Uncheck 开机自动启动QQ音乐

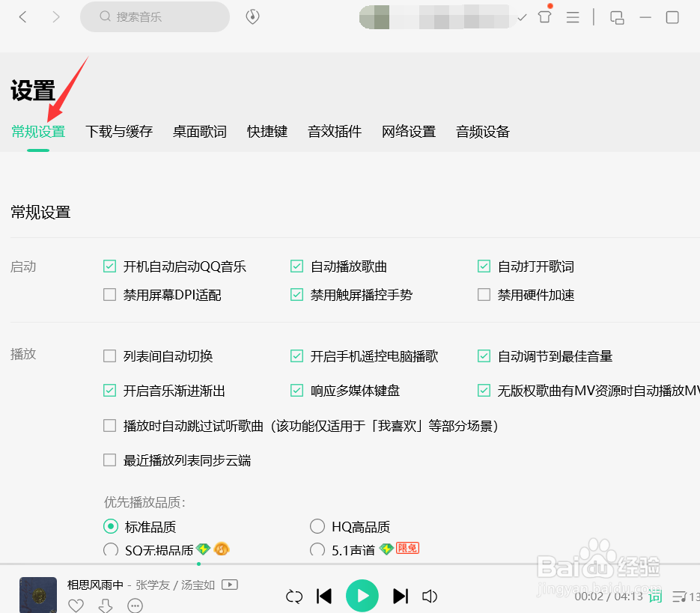109,266
